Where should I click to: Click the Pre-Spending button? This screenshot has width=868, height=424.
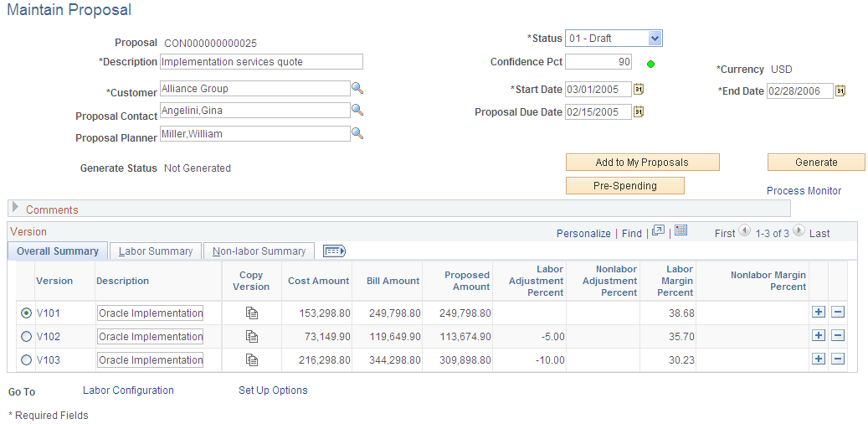pyautogui.click(x=625, y=186)
